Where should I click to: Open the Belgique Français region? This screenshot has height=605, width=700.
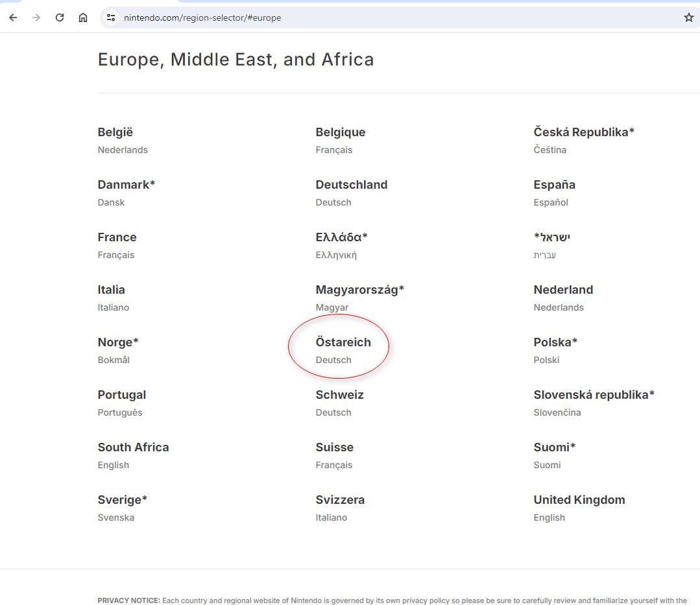340,140
